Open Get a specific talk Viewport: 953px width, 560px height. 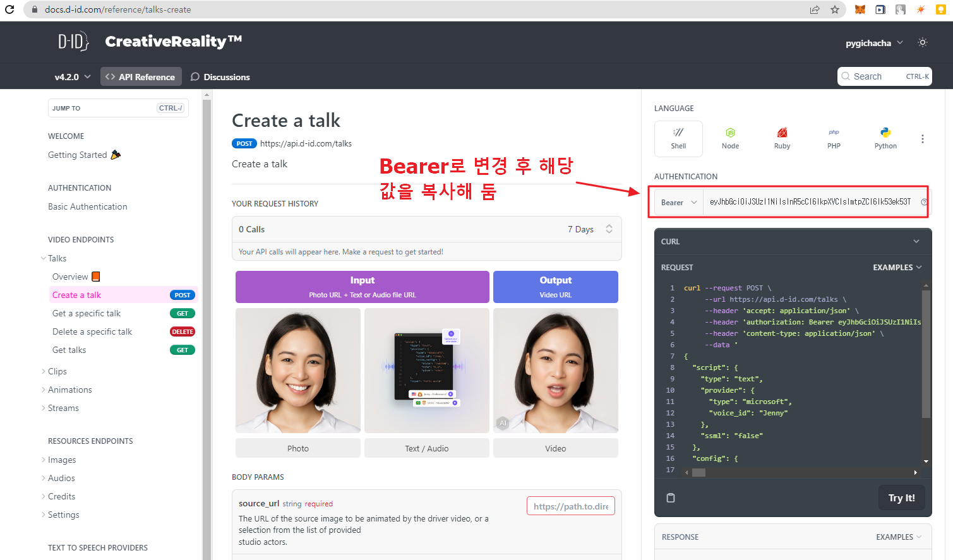click(x=123, y=313)
